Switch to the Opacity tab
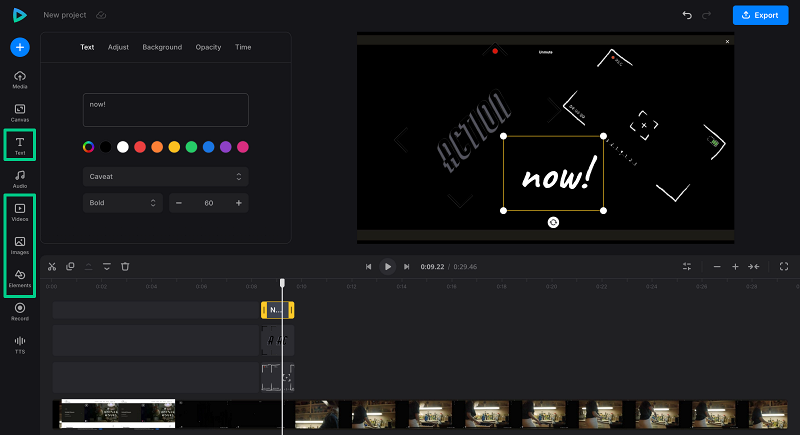 coord(208,47)
